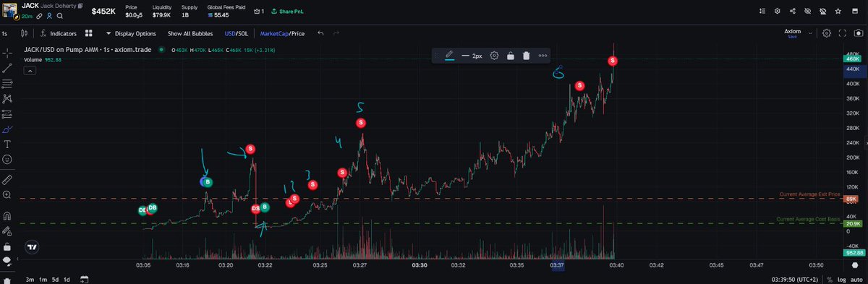Toggle log scale mode

click(841, 279)
